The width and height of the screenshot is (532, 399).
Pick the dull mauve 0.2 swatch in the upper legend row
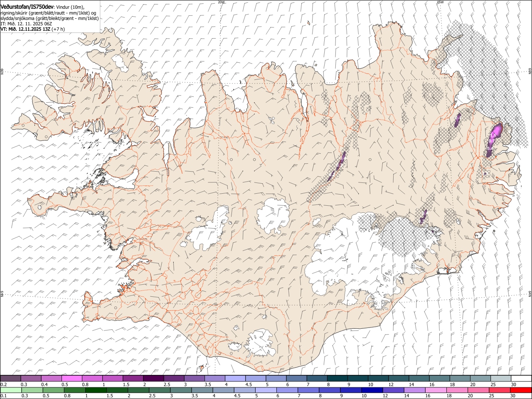10,379
